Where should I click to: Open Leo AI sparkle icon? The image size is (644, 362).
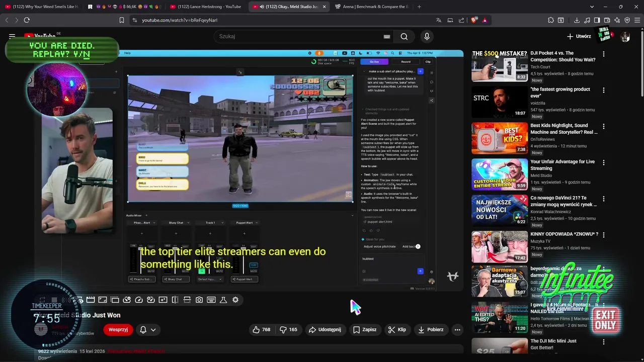click(617, 20)
